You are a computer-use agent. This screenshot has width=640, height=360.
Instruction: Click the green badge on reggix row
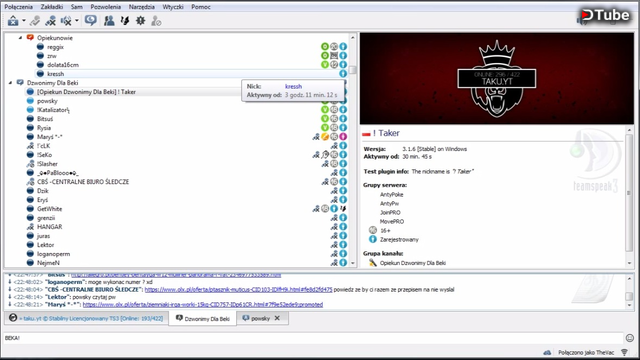coord(325,47)
